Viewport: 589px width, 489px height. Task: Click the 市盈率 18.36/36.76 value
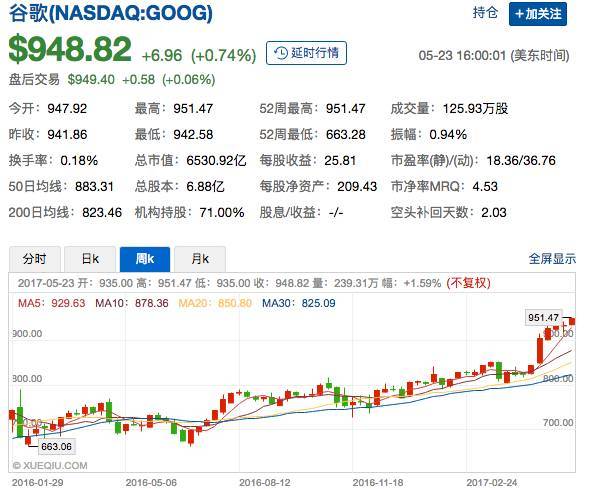click(x=521, y=161)
